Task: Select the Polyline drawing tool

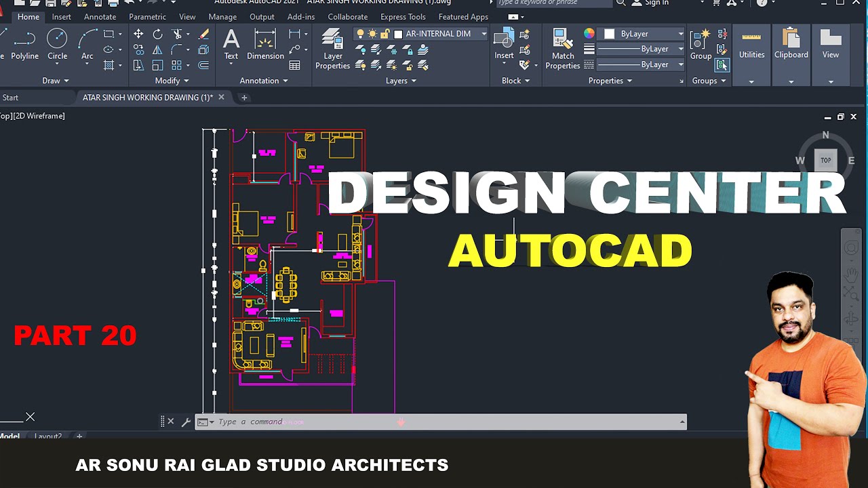Action: (x=24, y=45)
